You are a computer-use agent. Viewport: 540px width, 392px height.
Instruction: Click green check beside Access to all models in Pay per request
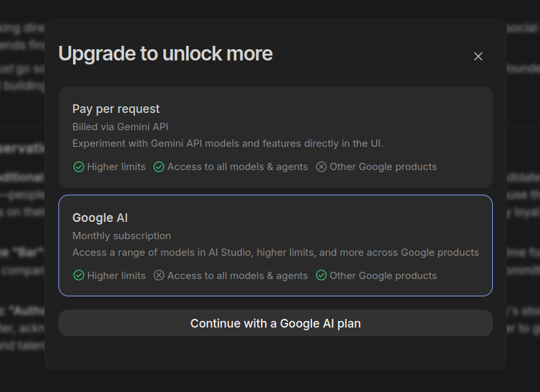coord(159,167)
